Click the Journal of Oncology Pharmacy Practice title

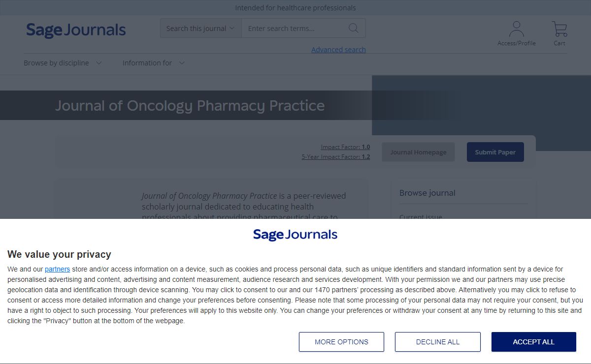pyautogui.click(x=190, y=106)
